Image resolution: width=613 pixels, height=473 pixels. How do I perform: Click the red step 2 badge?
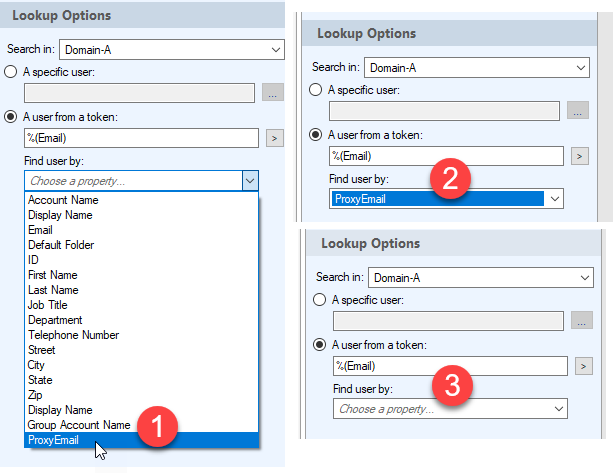pyautogui.click(x=450, y=181)
